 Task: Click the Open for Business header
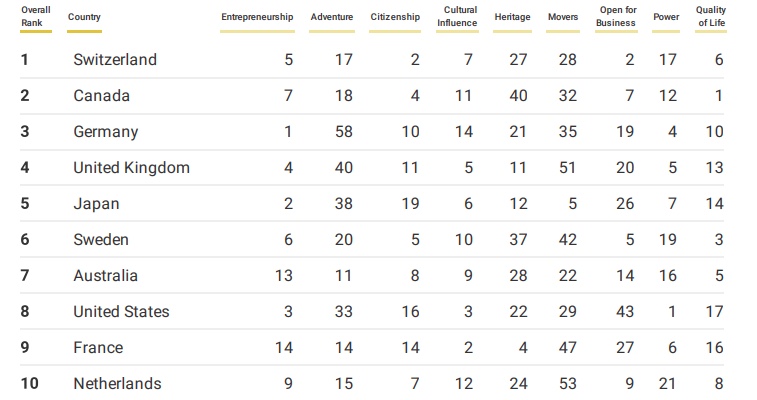pos(616,17)
